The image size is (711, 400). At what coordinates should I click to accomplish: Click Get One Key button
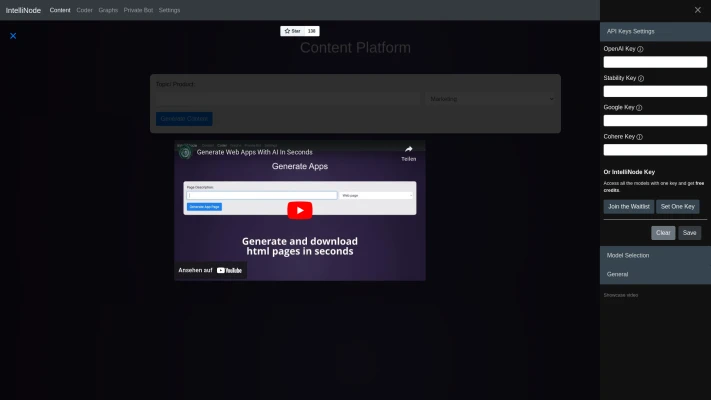(x=677, y=206)
